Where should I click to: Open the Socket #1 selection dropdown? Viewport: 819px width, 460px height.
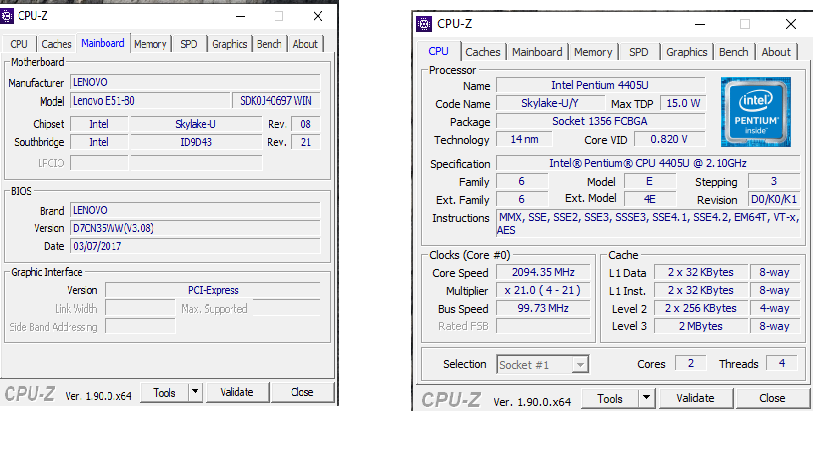click(x=542, y=364)
